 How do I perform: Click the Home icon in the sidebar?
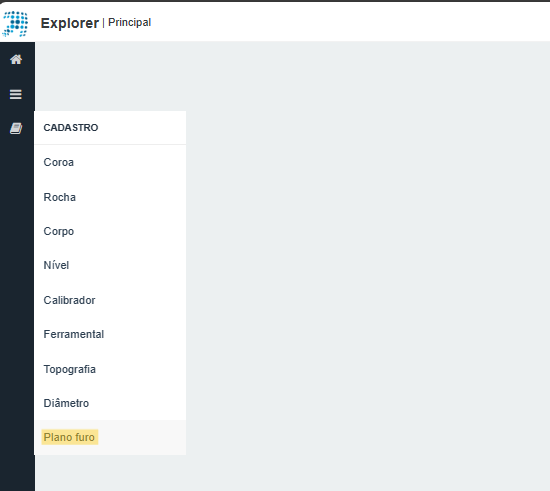coord(16,59)
